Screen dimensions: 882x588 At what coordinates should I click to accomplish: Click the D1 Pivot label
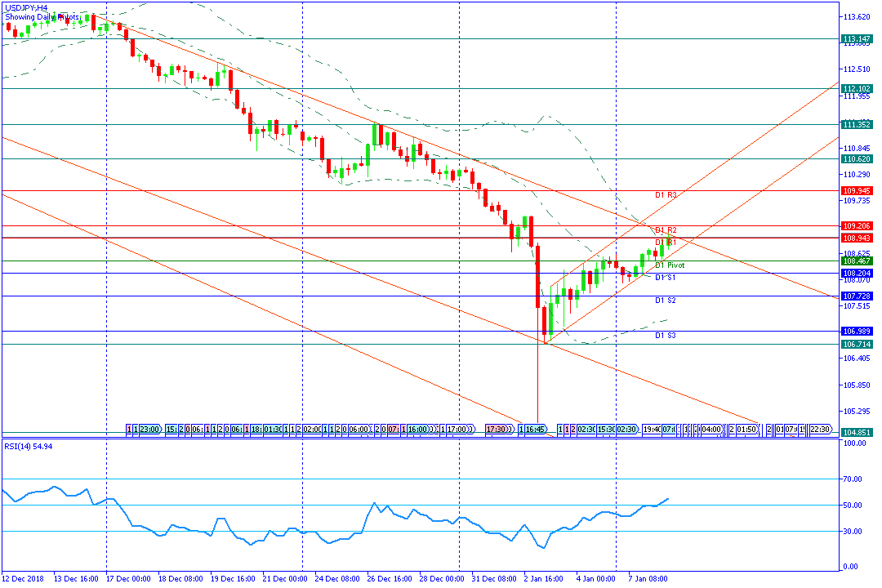(670, 265)
